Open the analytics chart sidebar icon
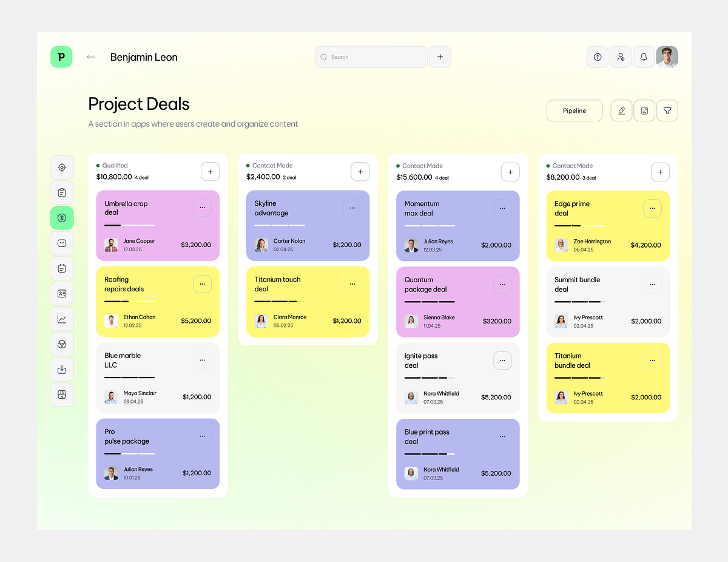 tap(62, 319)
